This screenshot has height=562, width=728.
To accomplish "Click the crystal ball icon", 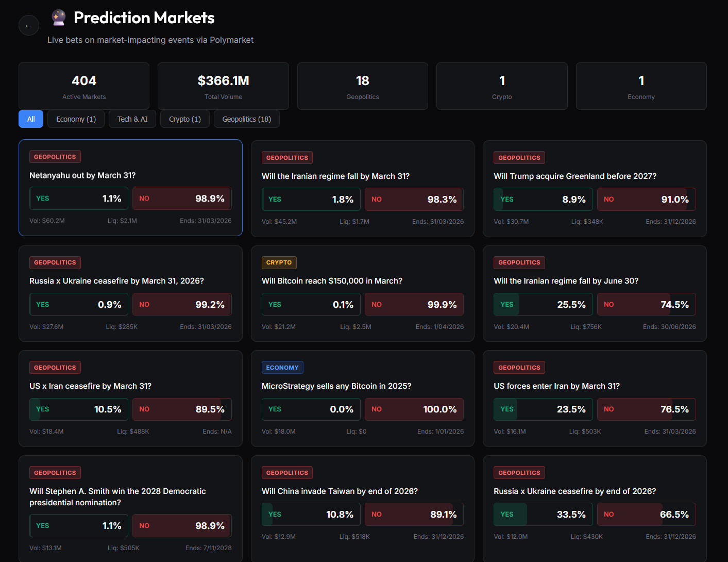I will [59, 18].
